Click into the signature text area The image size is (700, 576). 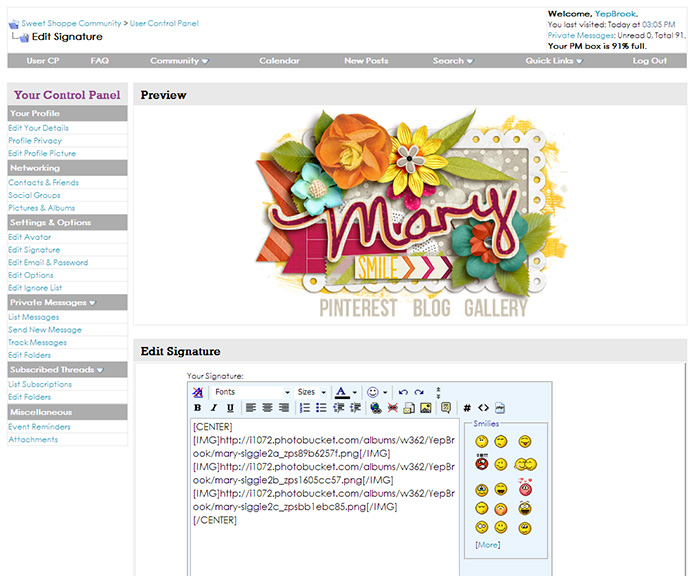click(325, 497)
